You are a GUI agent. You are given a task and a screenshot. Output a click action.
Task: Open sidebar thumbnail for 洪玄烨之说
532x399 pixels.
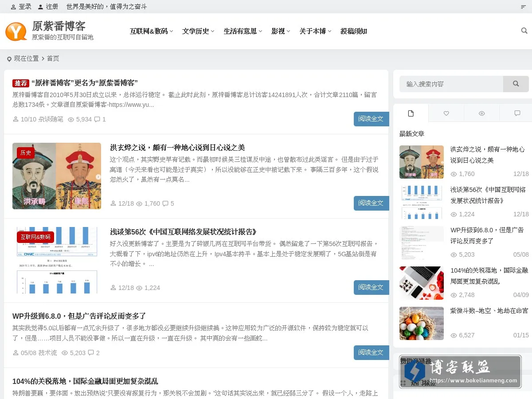tap(422, 162)
